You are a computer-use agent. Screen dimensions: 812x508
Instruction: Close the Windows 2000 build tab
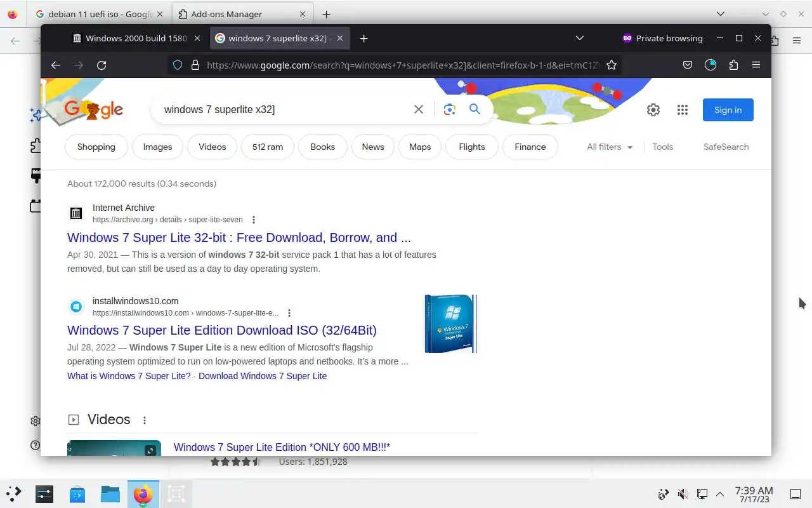pyautogui.click(x=197, y=38)
